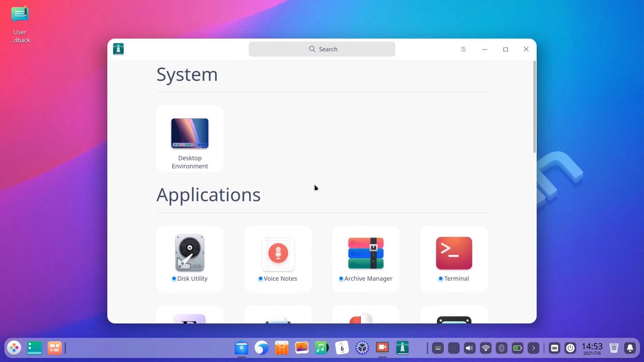Launch the App Store dock icon
The height and width of the screenshot is (362, 644).
point(282,348)
